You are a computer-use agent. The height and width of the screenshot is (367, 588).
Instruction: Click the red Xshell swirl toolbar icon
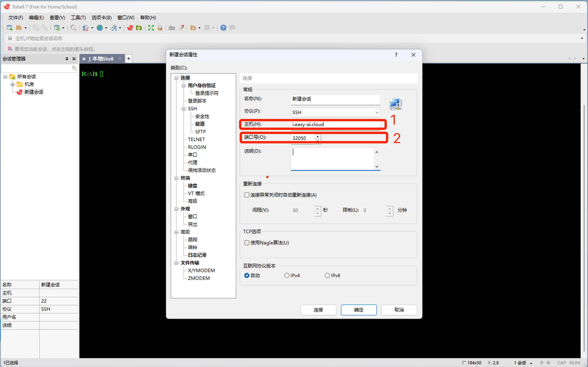(x=130, y=28)
